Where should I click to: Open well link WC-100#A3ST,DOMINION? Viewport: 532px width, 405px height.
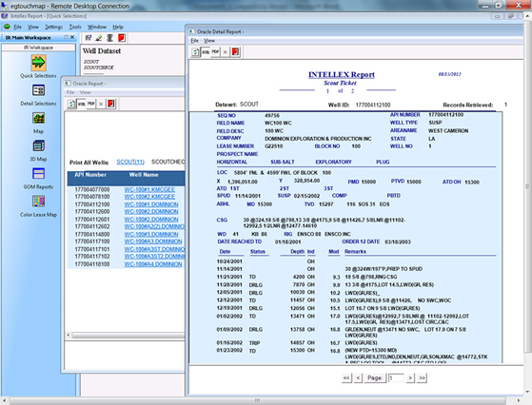pyautogui.click(x=154, y=249)
